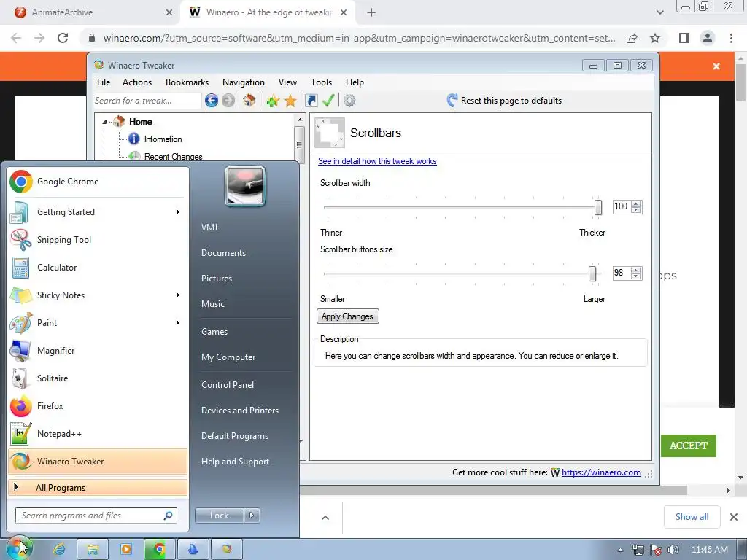The height and width of the screenshot is (560, 747).
Task: Click Show all downloads button
Action: (692, 517)
